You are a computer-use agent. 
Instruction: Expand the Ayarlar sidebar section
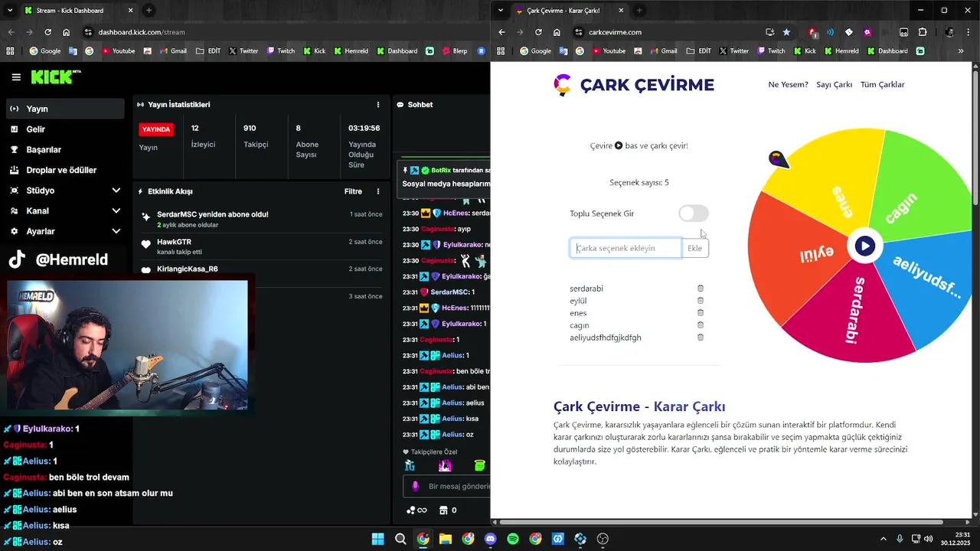[64, 231]
